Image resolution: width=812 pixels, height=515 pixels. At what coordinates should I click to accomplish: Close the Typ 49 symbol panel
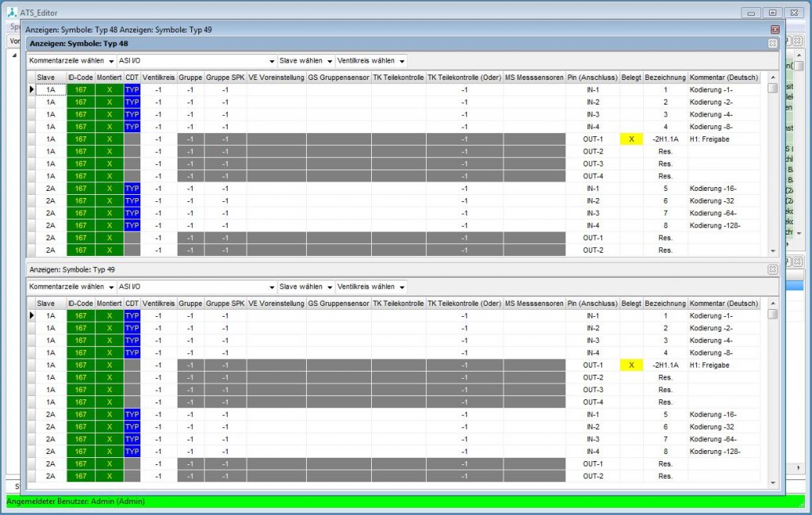pyautogui.click(x=772, y=269)
